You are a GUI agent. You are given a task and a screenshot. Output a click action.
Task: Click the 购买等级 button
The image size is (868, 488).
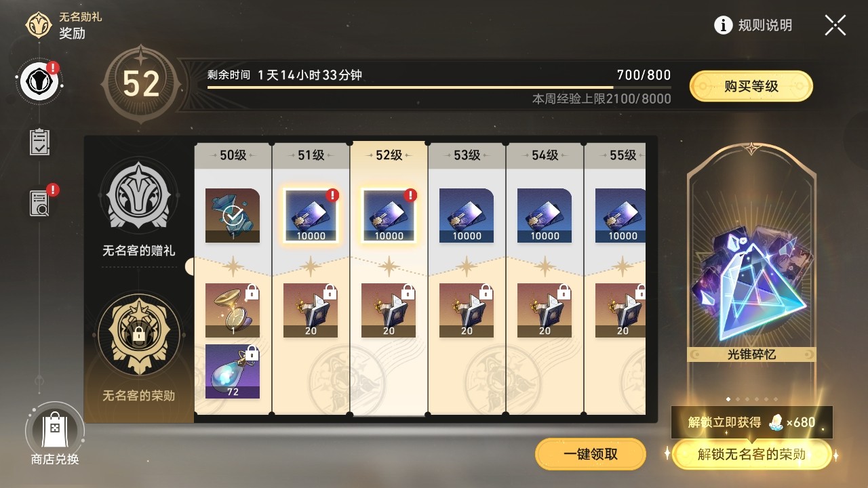(x=751, y=86)
